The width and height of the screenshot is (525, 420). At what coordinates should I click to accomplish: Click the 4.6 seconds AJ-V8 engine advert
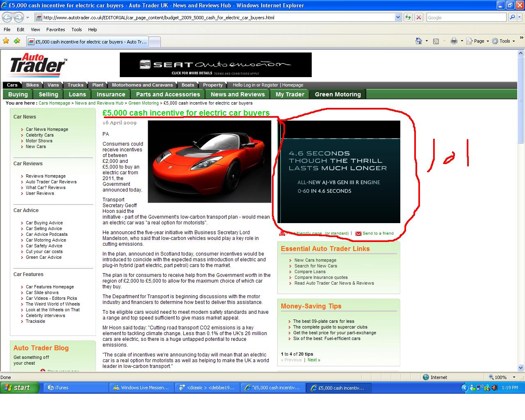339,172
